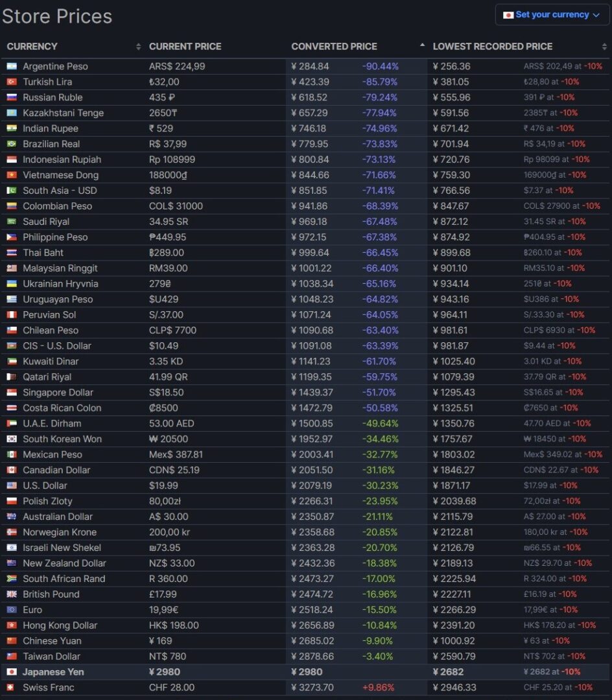This screenshot has width=612, height=700.
Task: Click the Turkish Lira flag icon
Action: 11,82
